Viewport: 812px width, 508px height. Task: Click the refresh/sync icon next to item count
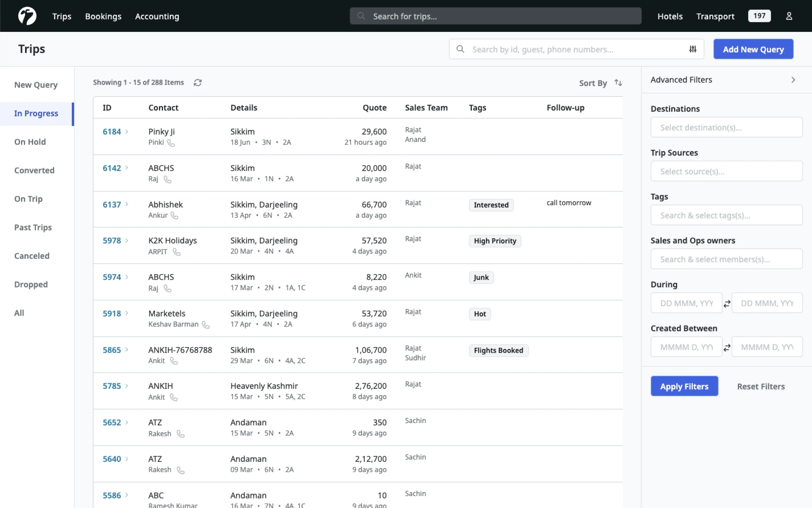198,82
